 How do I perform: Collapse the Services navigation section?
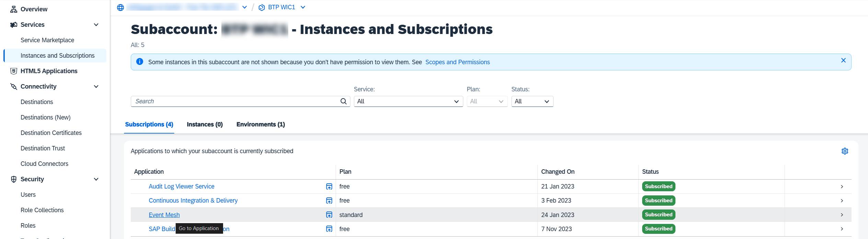pyautogui.click(x=96, y=25)
